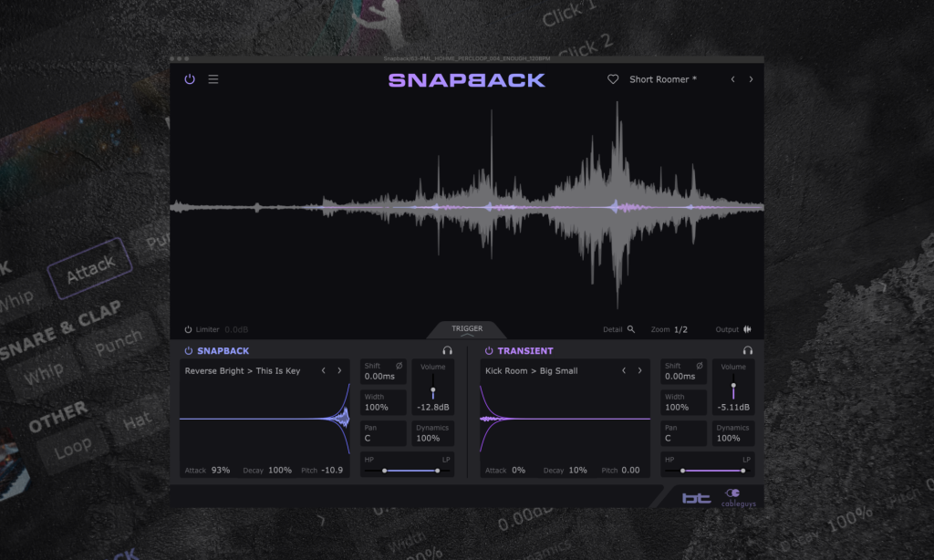This screenshot has height=560, width=934.
Task: Select next Snapback sample arrow
Action: tap(339, 371)
